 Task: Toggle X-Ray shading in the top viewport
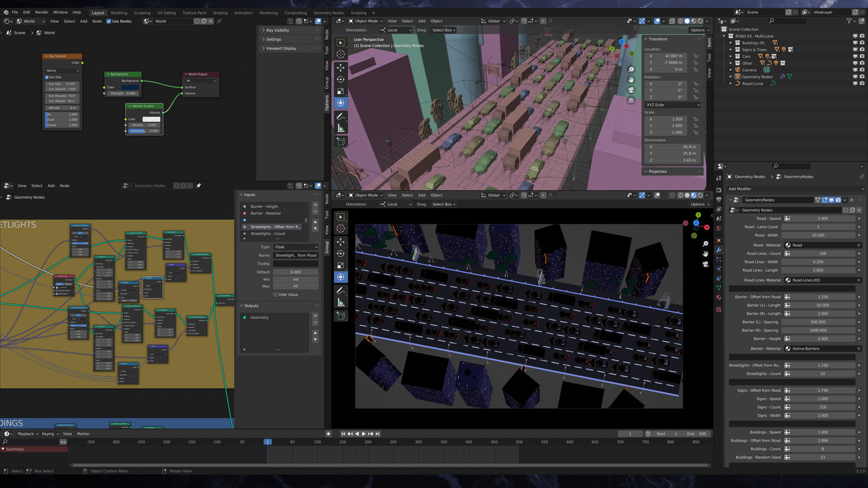(672, 20)
